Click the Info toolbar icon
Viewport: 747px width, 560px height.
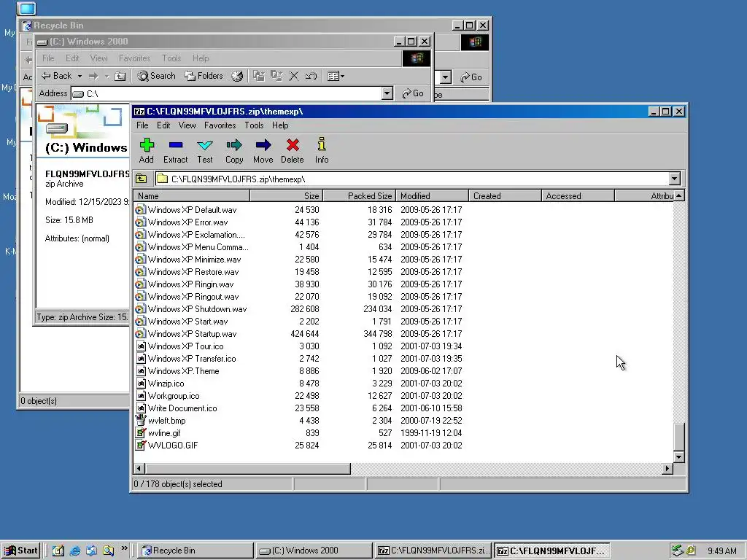[322, 150]
